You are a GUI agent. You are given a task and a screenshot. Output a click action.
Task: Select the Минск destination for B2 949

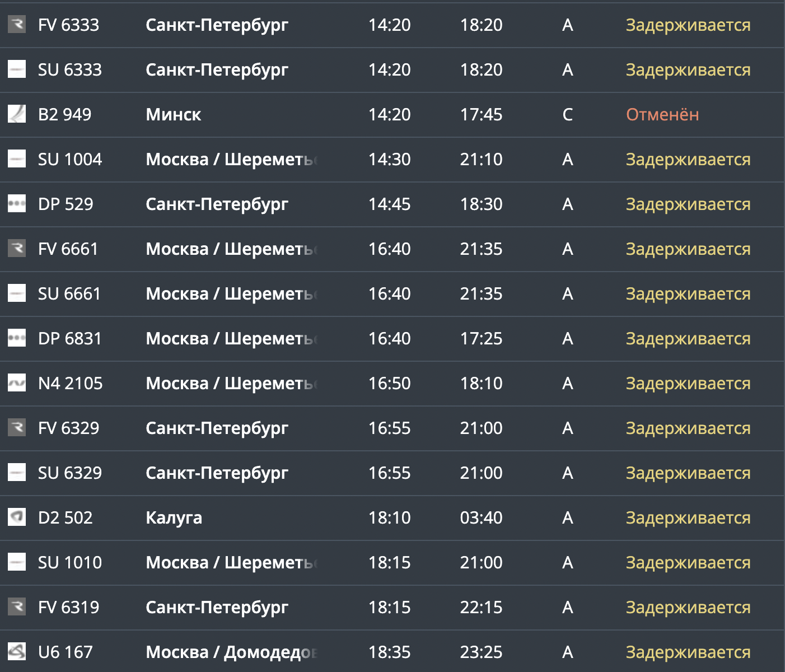[x=174, y=115]
